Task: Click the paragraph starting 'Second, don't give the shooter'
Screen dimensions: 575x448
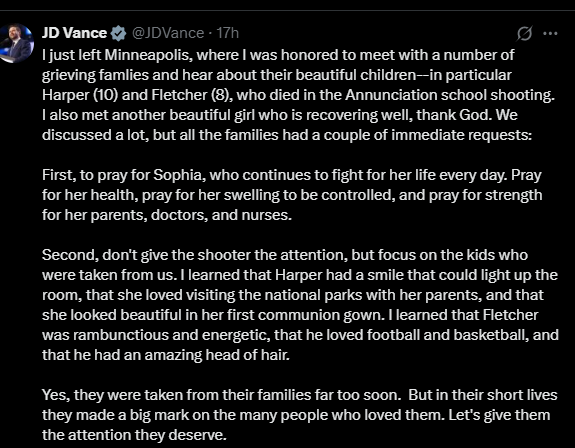Action: click(300, 305)
